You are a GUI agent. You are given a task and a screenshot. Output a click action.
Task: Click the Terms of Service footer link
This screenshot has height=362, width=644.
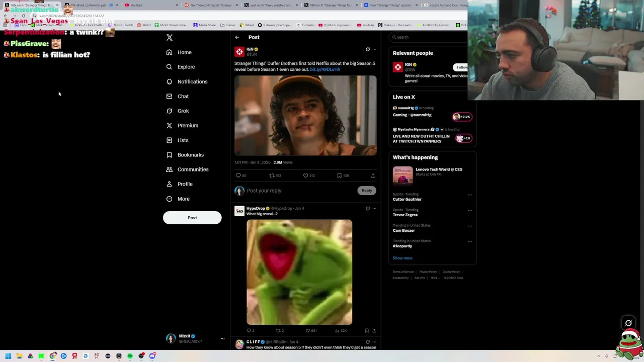[403, 272]
